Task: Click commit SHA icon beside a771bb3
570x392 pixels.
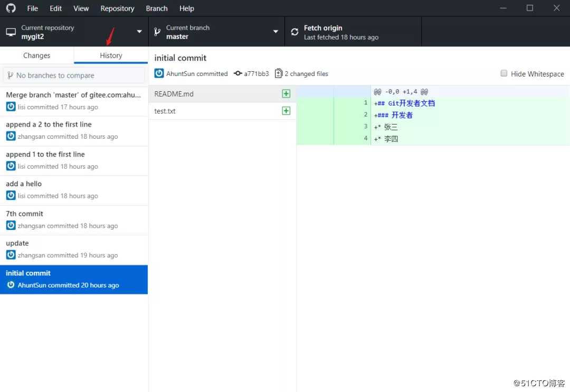Action: point(237,73)
